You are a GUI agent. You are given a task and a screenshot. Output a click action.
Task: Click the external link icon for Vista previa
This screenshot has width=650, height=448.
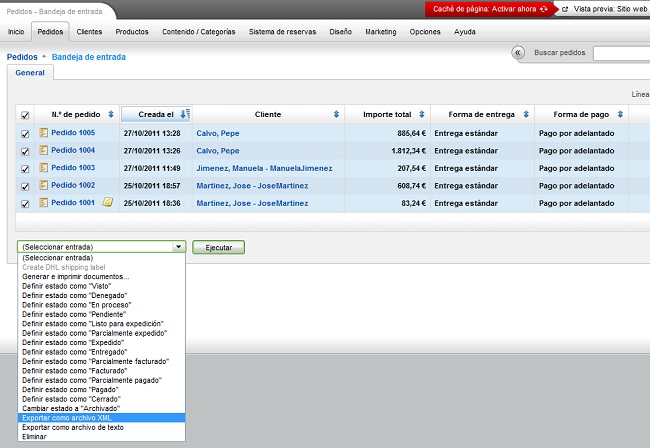pos(565,9)
